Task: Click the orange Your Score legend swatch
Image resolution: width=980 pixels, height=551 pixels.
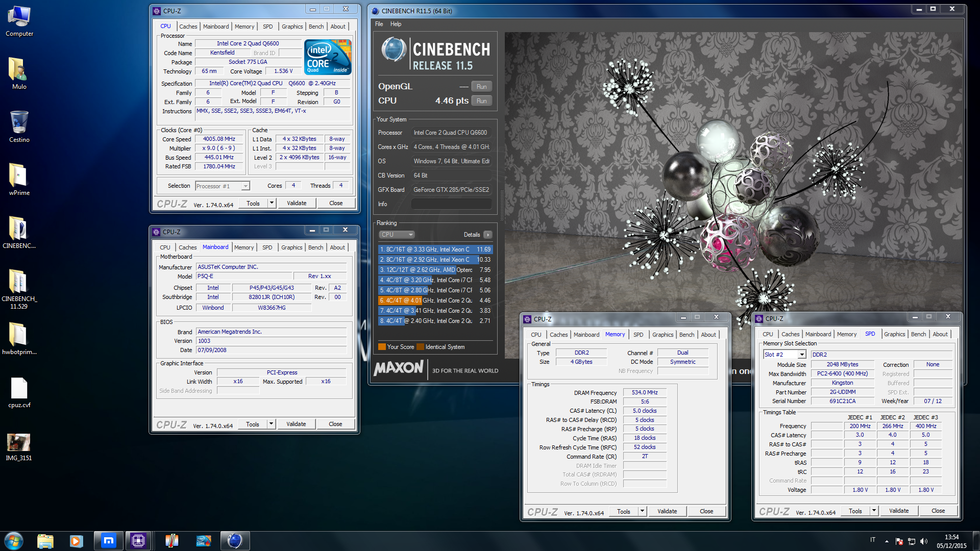Action: 382,347
